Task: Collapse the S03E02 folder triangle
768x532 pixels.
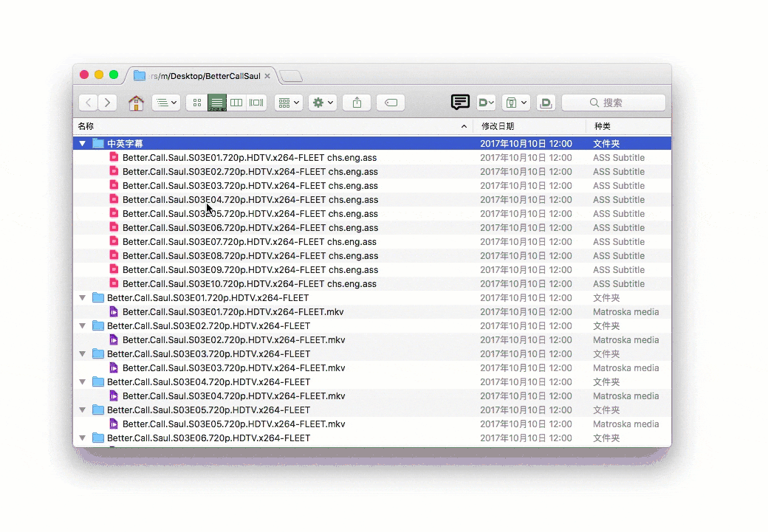Action: point(82,325)
